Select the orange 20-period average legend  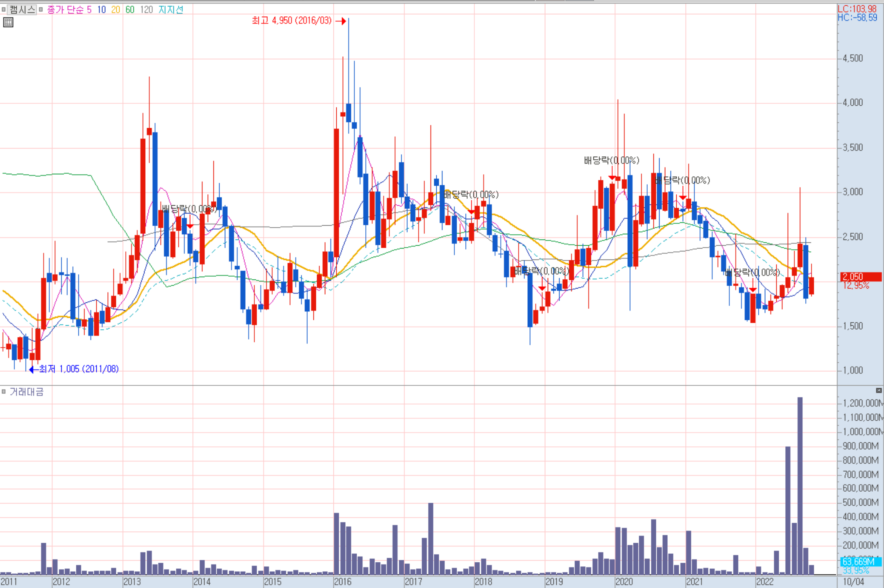tap(115, 9)
